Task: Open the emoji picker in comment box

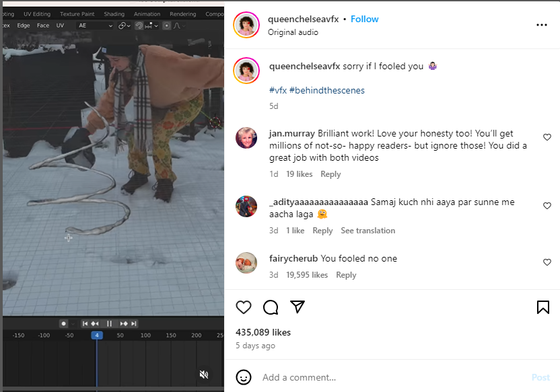Action: [244, 377]
